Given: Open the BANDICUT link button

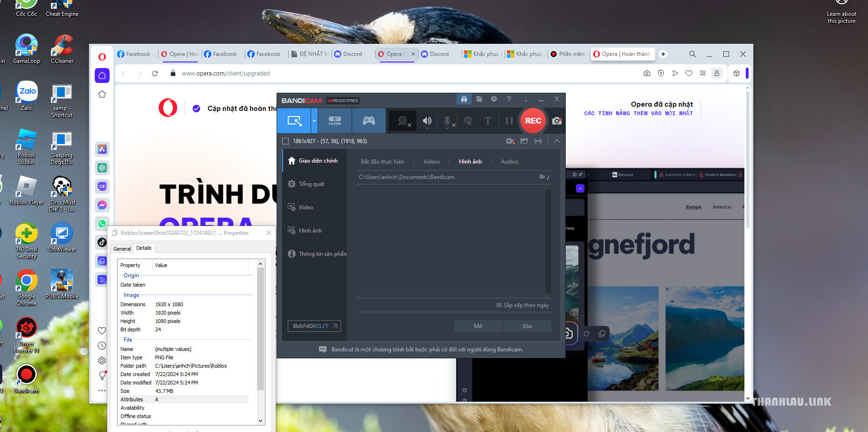Looking at the screenshot, I should 314,326.
